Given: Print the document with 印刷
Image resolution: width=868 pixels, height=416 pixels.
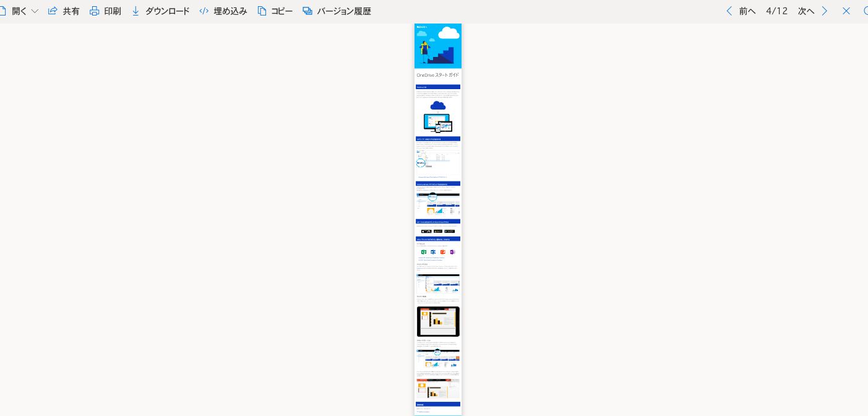Looking at the screenshot, I should pyautogui.click(x=105, y=11).
